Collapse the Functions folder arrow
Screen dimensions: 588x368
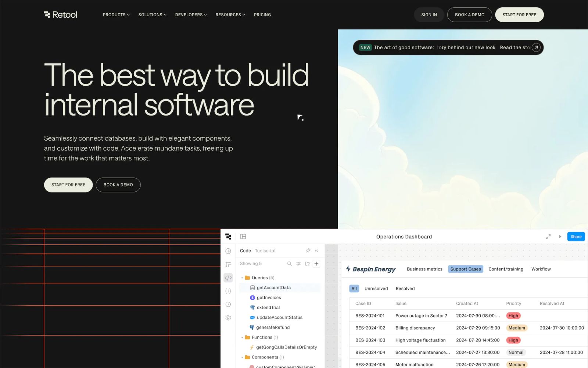pos(242,337)
